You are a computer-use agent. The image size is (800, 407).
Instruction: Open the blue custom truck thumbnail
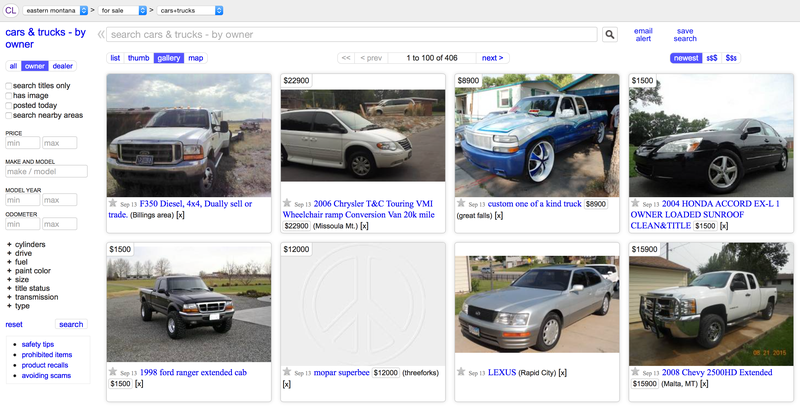(537, 135)
